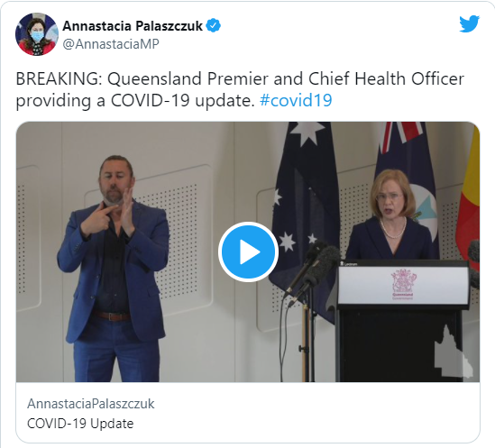Screen dimensions: 495x448
Task: Open Annastacia Palaszczuk's profile avatar
Action: coord(37,34)
